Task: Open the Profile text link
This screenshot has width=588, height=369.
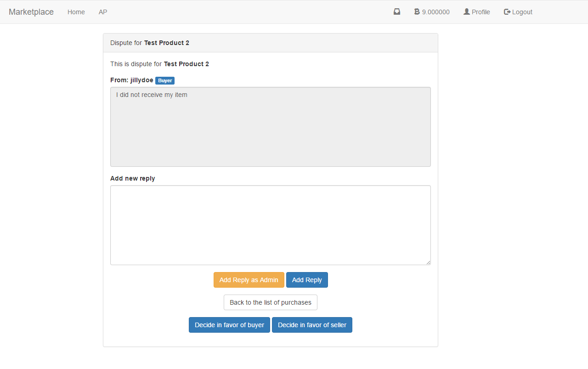Action: (481, 12)
